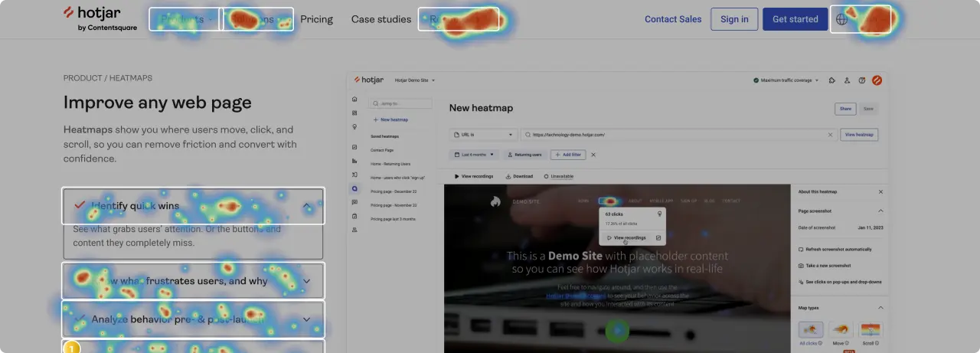Click the greyed Save button in demo

pyautogui.click(x=868, y=109)
